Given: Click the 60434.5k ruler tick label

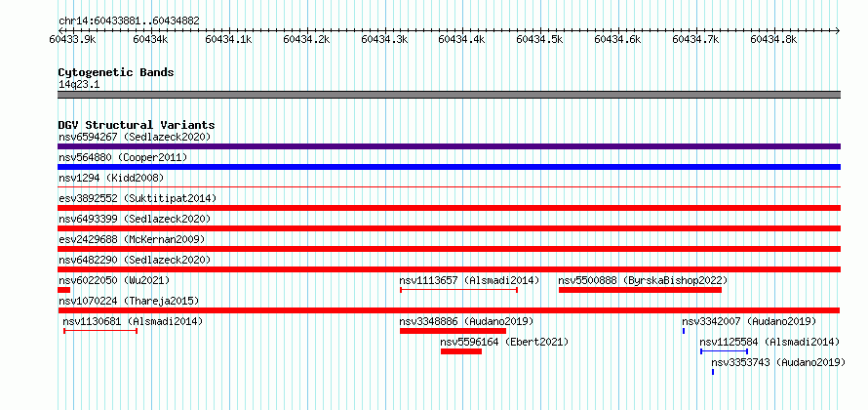Looking at the screenshot, I should tap(541, 39).
